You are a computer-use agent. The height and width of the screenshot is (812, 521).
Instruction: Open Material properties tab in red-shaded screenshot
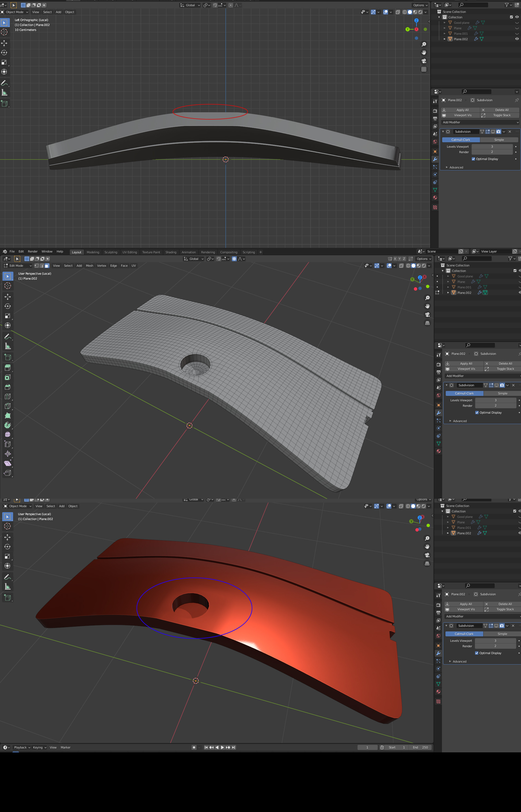click(x=438, y=691)
